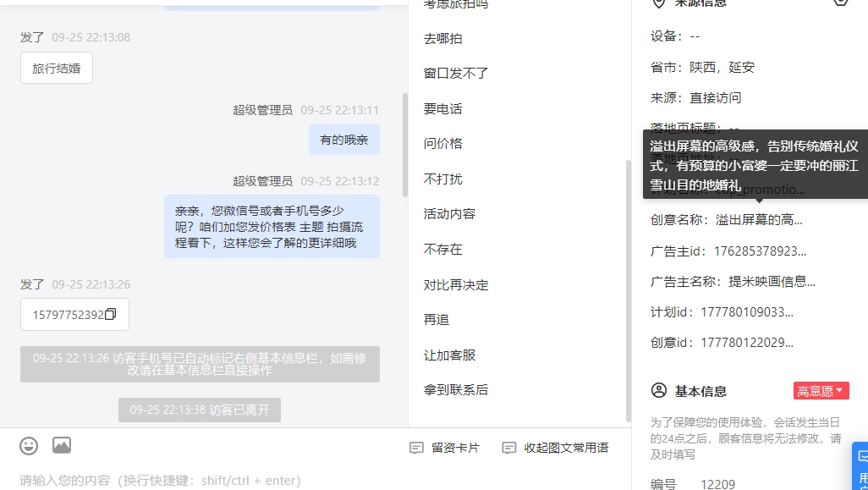This screenshot has width=868, height=490.
Task: Select quick phrase 拿到联系后
Action: point(456,390)
